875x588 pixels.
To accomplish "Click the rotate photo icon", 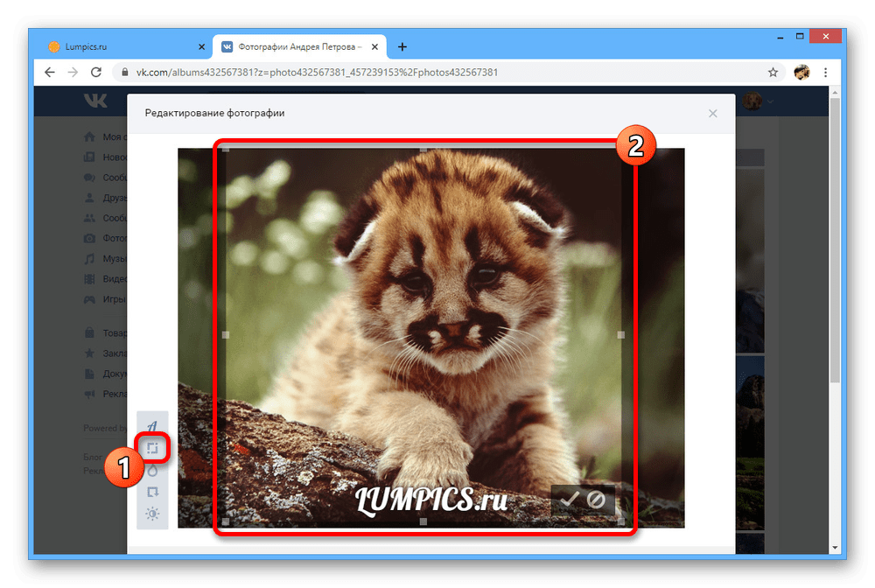I will tap(152, 492).
